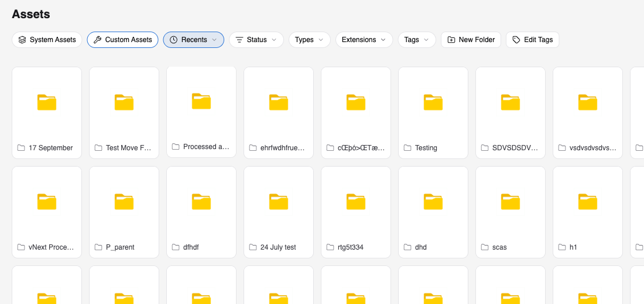Open the ehrfwdhfrue… yellow folder icon
Image resolution: width=644 pixels, height=304 pixels.
(279, 102)
